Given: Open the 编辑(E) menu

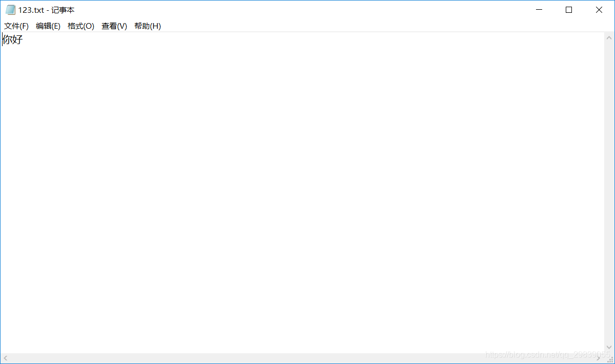Looking at the screenshot, I should pyautogui.click(x=48, y=26).
